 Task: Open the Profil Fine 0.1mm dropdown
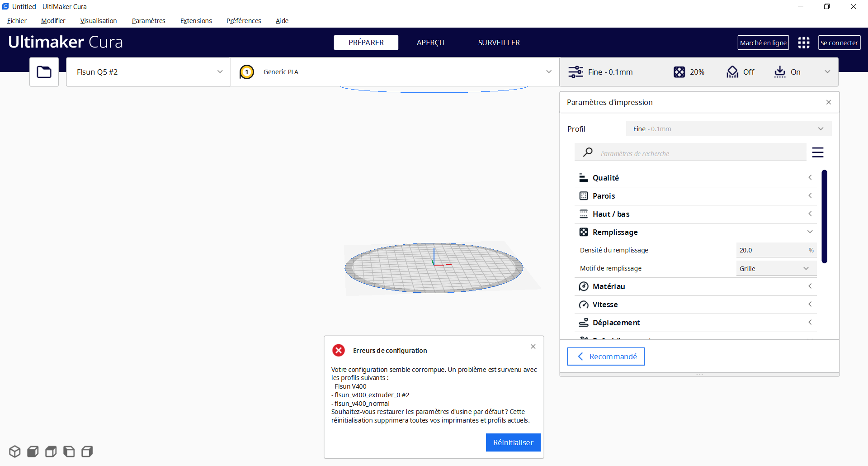tap(729, 129)
